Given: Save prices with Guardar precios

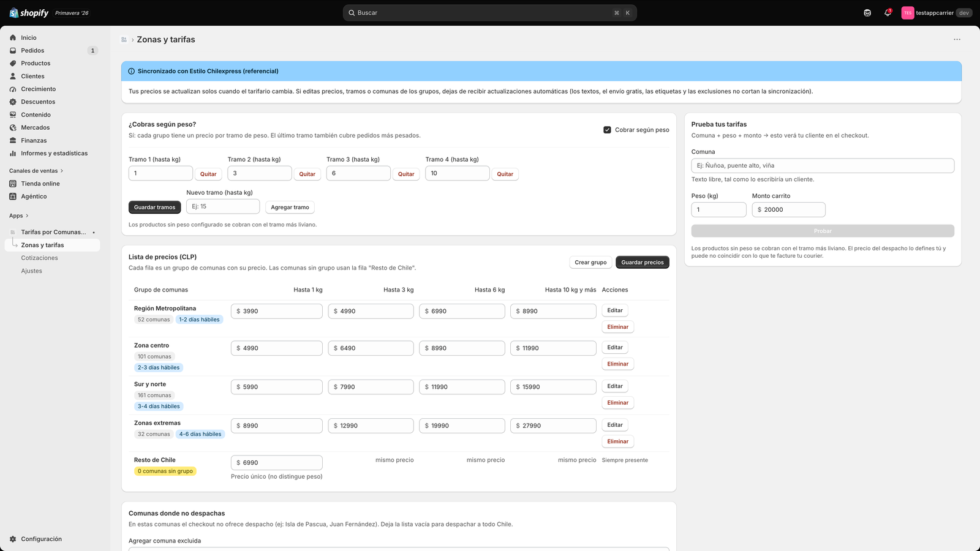Looking at the screenshot, I should click(643, 262).
